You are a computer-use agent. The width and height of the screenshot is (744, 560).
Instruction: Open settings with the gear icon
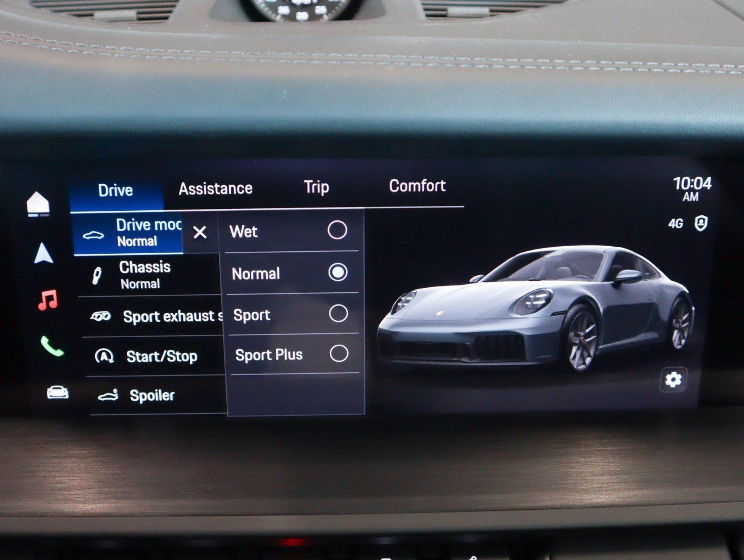tap(673, 380)
